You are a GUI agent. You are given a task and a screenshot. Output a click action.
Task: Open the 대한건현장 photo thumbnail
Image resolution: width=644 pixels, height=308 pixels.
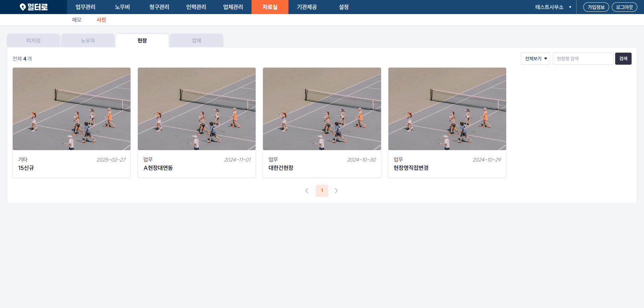[x=322, y=109]
